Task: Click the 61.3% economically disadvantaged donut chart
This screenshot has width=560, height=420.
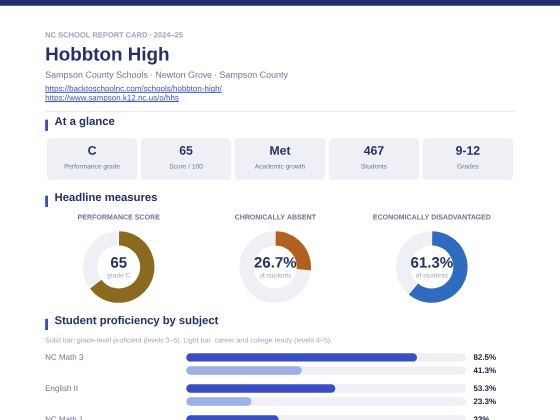Action: pos(432,267)
